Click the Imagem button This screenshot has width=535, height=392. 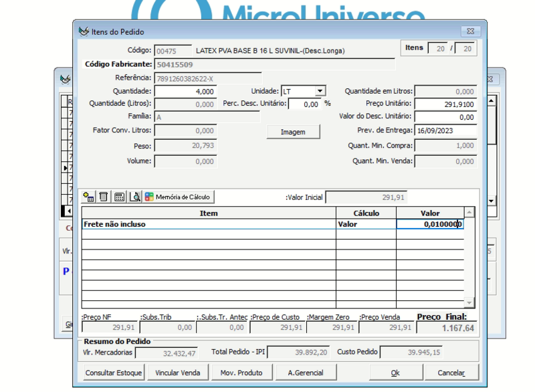pyautogui.click(x=293, y=132)
